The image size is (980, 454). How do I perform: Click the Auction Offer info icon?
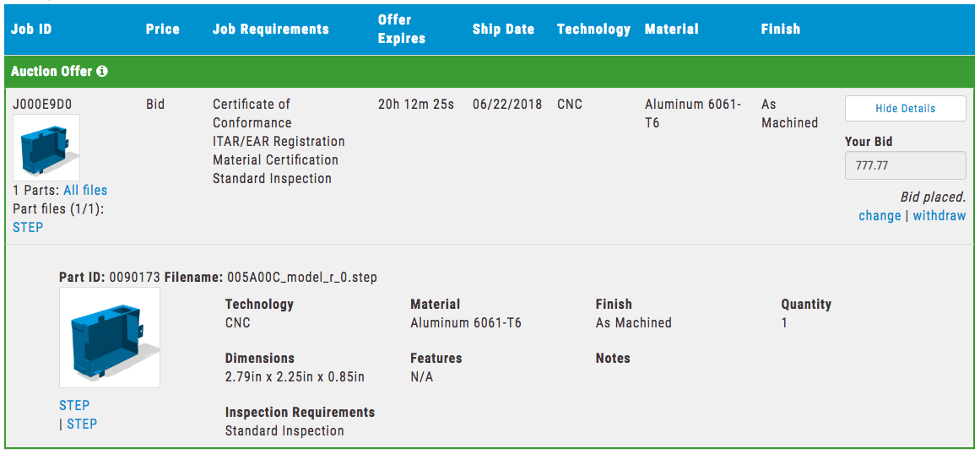(x=102, y=71)
